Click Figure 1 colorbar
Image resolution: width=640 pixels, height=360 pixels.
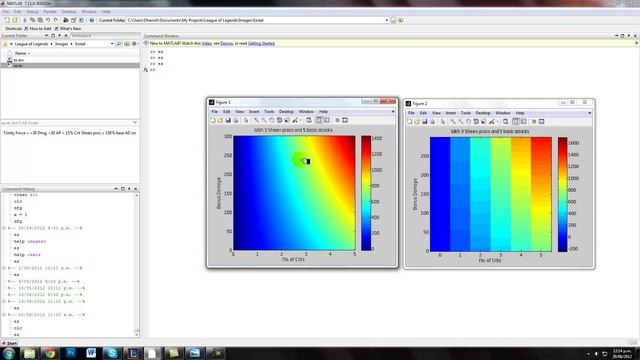366,193
